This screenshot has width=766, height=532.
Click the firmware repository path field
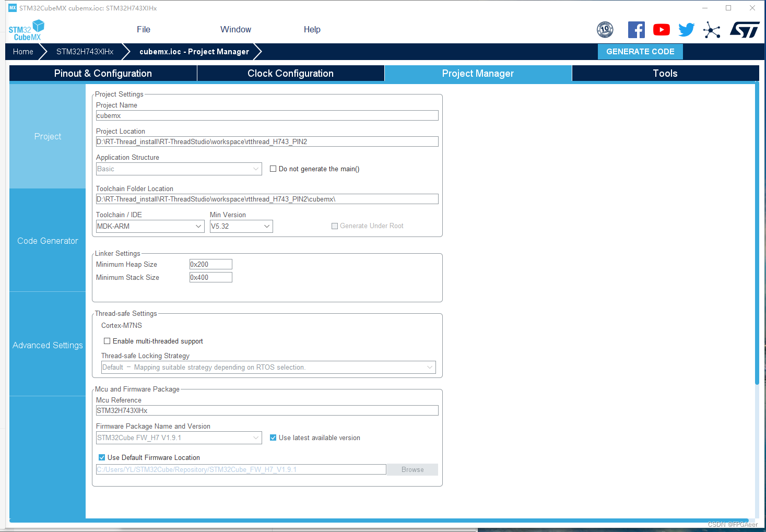(x=241, y=469)
